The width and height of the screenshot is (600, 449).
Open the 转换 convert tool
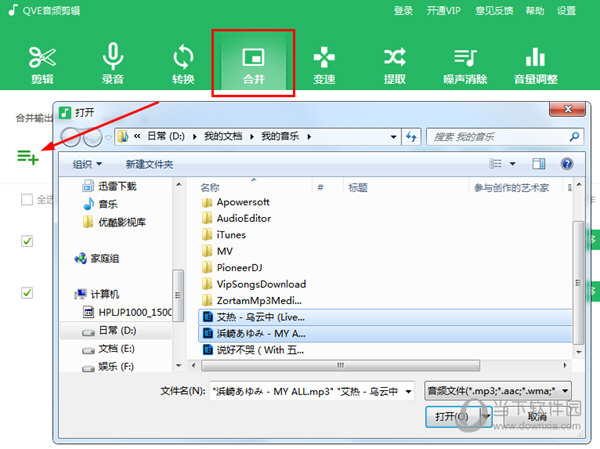tap(183, 64)
